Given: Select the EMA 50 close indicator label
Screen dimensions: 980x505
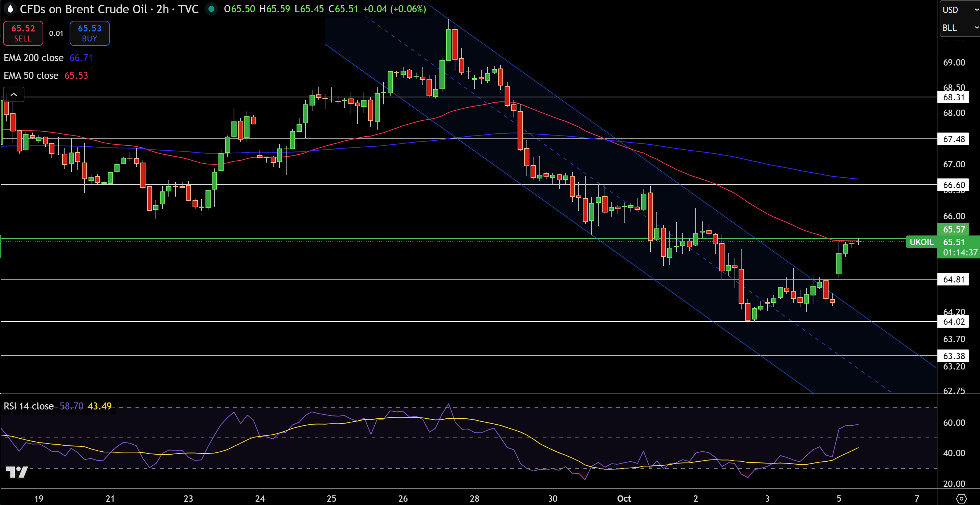Looking at the screenshot, I should click(31, 76).
